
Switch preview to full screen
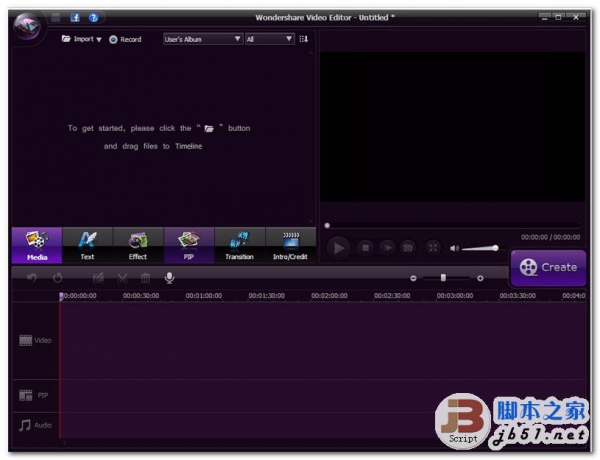click(x=433, y=248)
